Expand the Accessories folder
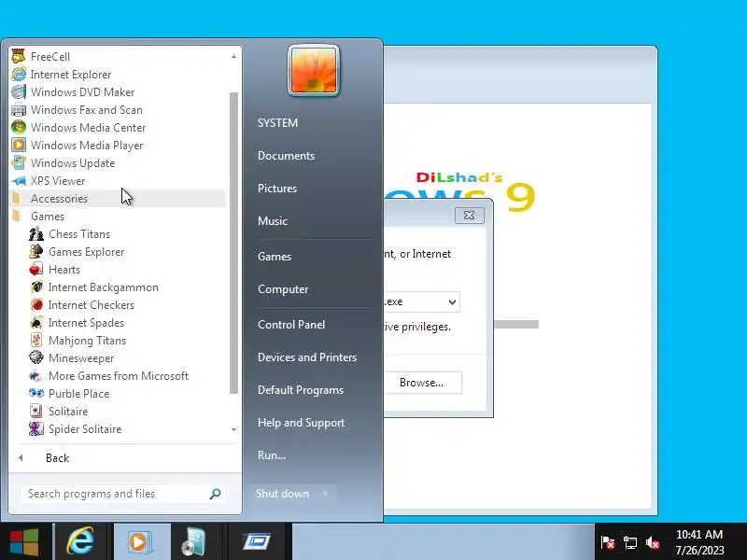Viewport: 747px width, 560px height. click(118, 199)
